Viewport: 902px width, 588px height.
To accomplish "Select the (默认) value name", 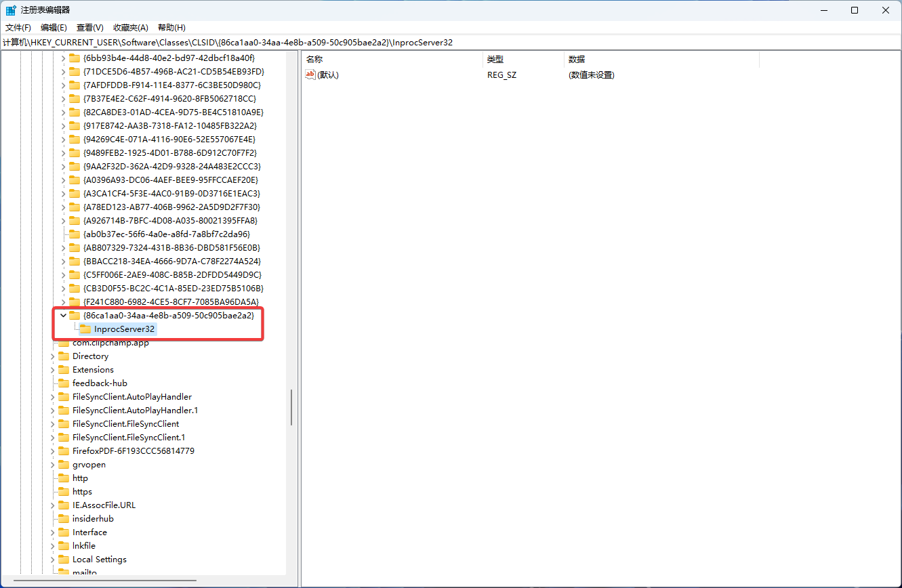I will 328,75.
